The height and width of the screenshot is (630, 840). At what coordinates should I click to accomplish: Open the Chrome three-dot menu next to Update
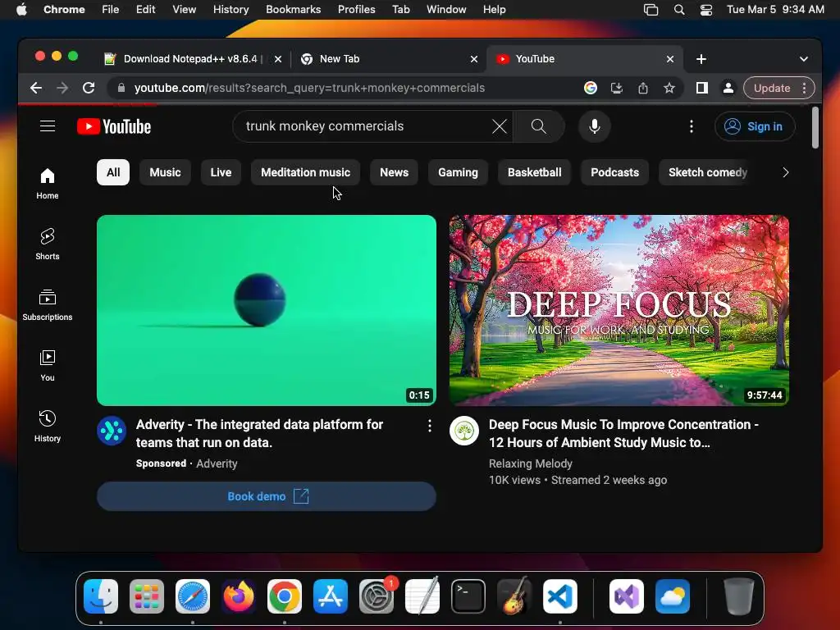click(804, 88)
